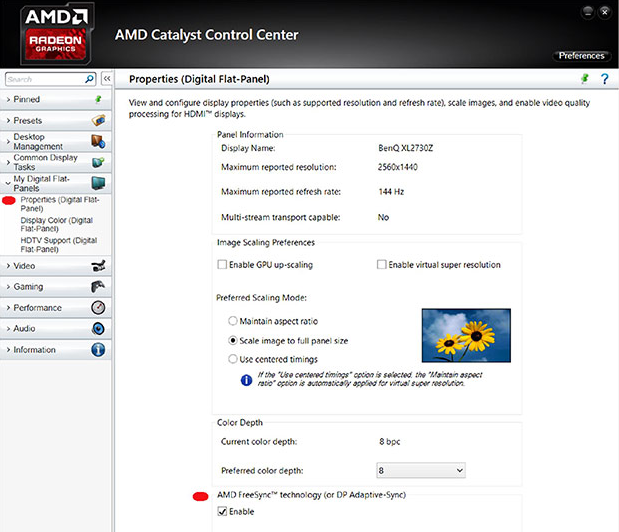
Task: Expand the Desktop Management section
Action: (x=55, y=141)
